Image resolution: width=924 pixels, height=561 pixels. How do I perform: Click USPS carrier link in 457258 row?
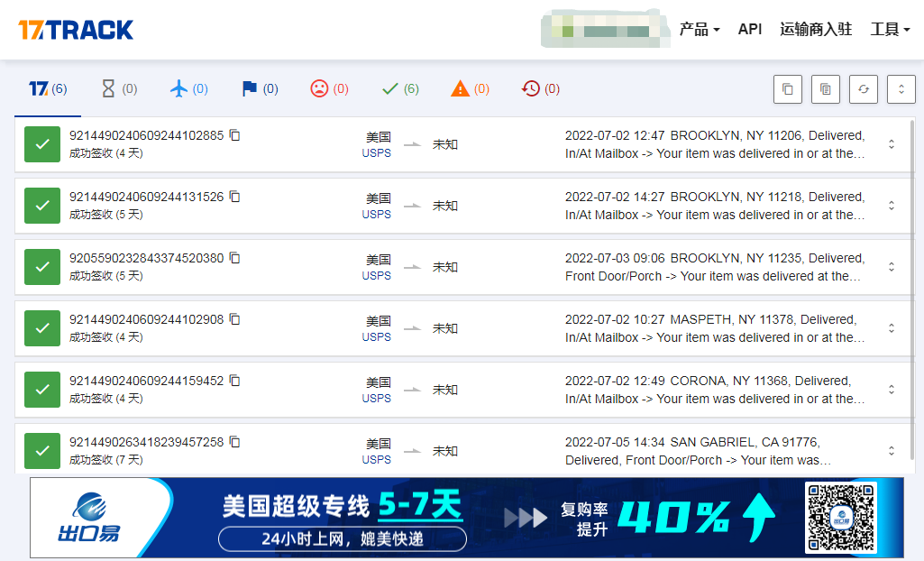click(377, 460)
